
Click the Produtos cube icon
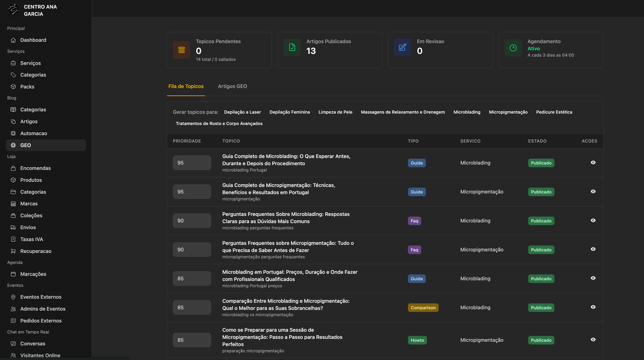13,180
